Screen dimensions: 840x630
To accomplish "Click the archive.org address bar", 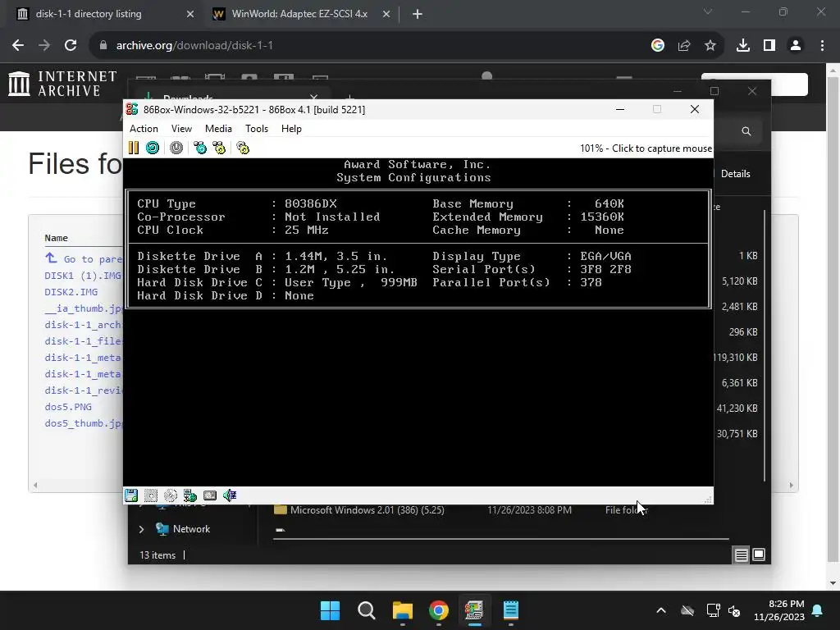I will coord(375,46).
